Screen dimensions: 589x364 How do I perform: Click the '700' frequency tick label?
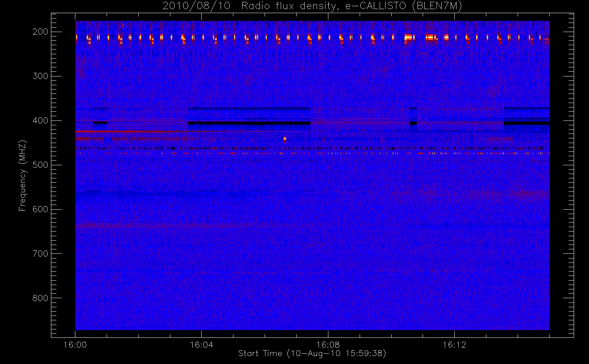click(x=40, y=254)
